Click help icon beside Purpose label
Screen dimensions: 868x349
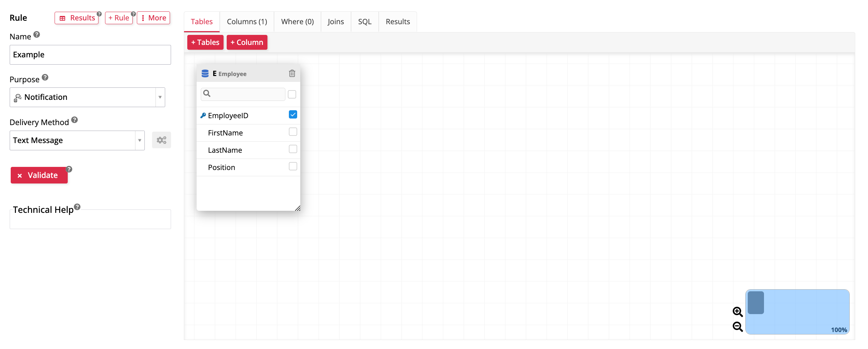(x=45, y=77)
